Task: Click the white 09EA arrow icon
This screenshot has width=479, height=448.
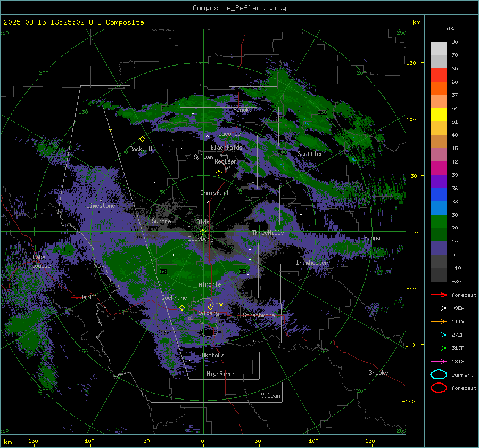Action: pos(439,308)
